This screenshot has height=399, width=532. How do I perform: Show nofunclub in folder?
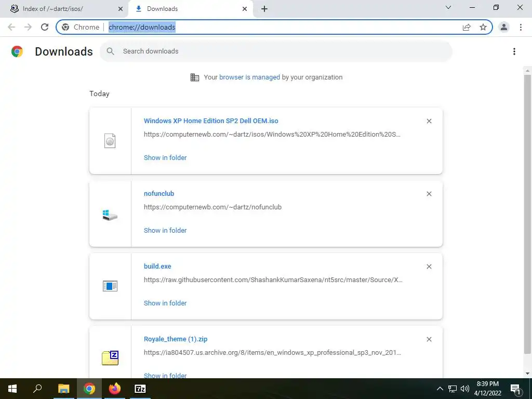165,230
